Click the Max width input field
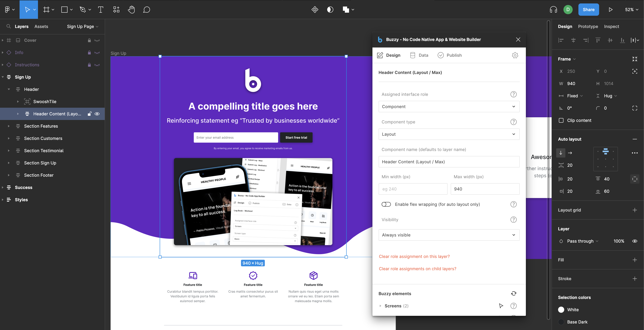The height and width of the screenshot is (330, 644). click(x=485, y=189)
